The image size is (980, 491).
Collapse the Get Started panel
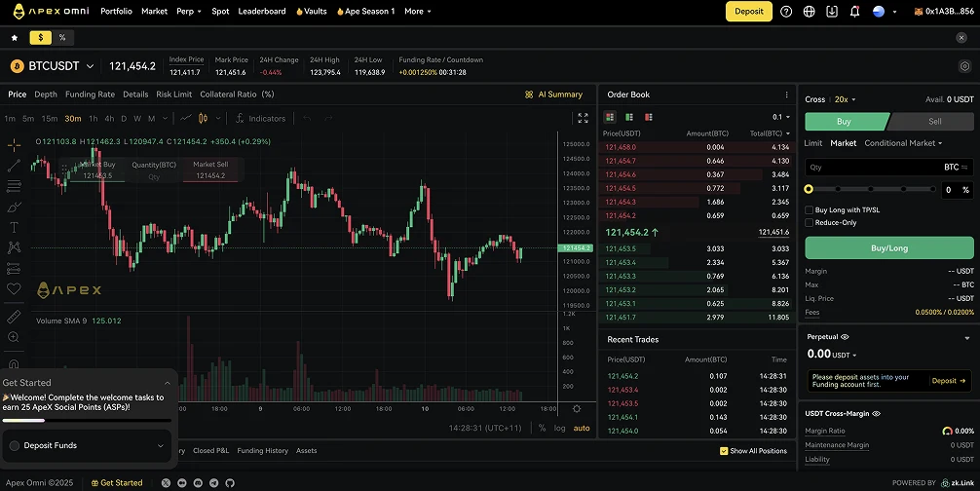point(167,383)
